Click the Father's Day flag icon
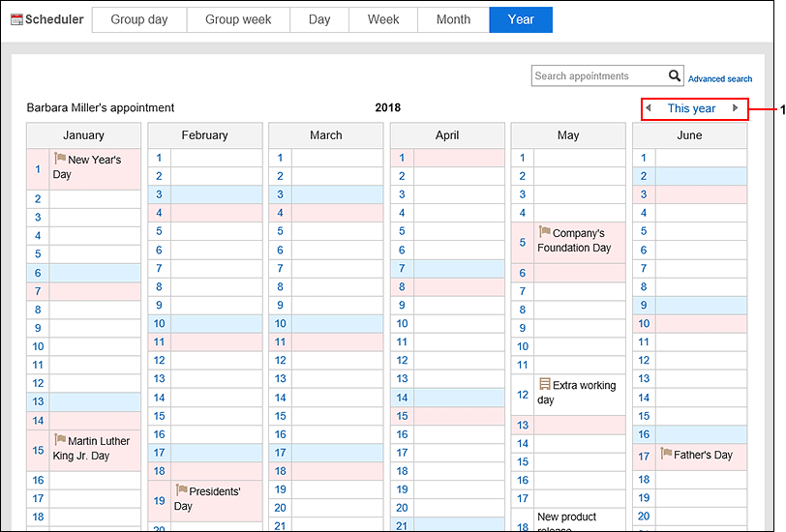This screenshot has width=786, height=532. tap(666, 454)
